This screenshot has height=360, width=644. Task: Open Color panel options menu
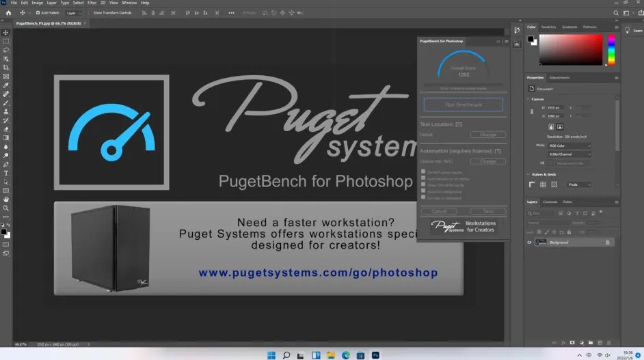(617, 27)
